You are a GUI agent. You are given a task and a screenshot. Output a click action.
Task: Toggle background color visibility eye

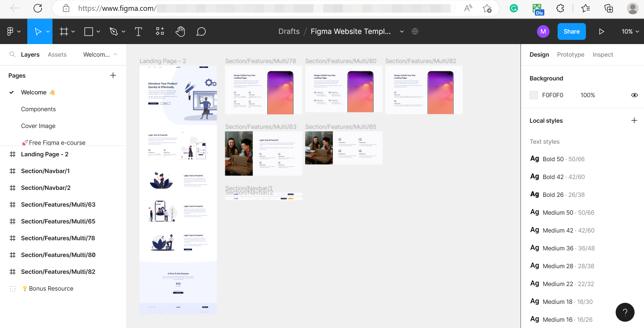(x=634, y=95)
